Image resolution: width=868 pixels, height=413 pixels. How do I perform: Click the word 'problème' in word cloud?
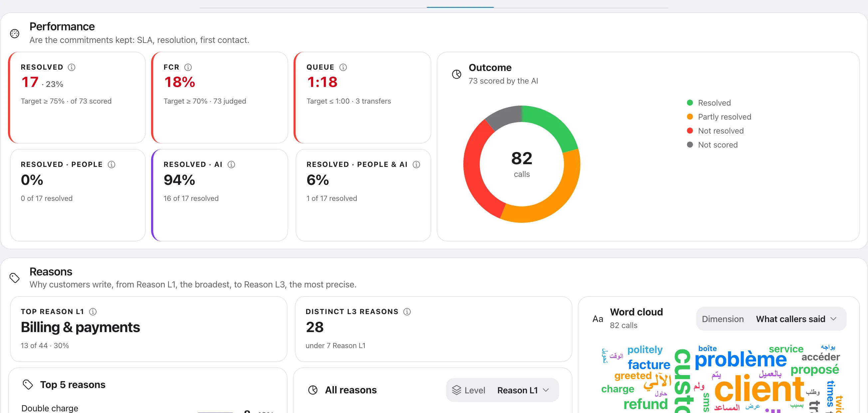741,359
